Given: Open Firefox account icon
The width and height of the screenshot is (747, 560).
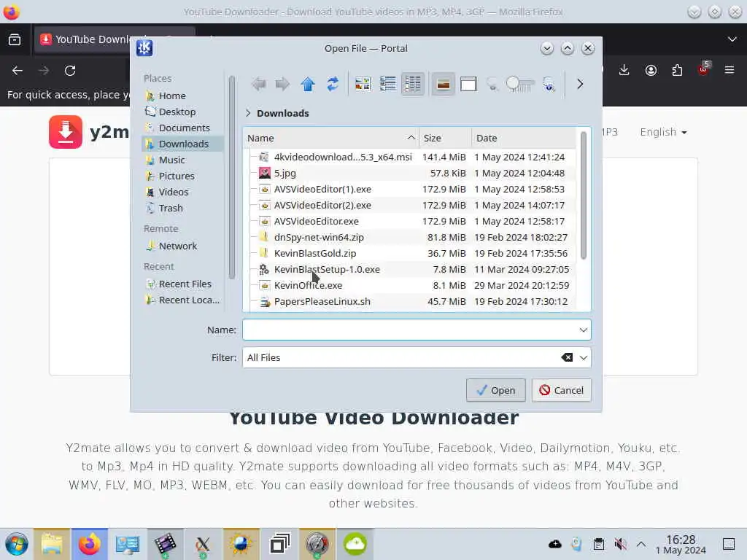Looking at the screenshot, I should pos(651,71).
